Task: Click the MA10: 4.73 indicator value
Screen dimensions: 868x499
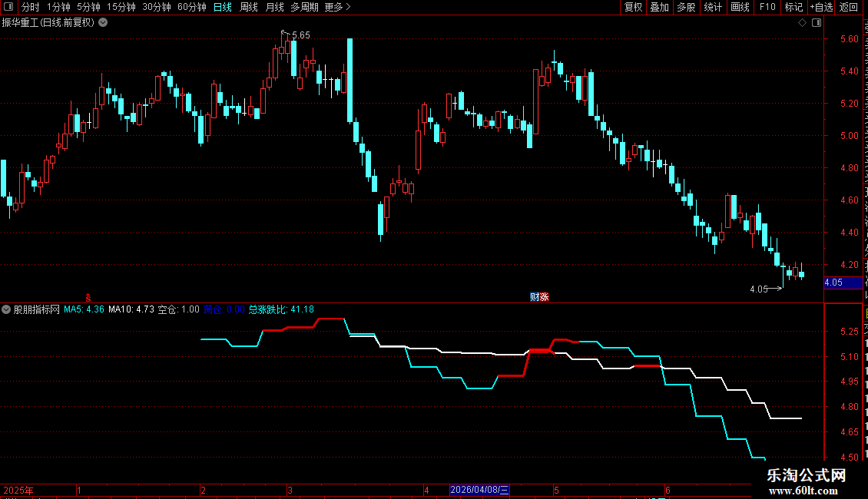Action: (131, 310)
